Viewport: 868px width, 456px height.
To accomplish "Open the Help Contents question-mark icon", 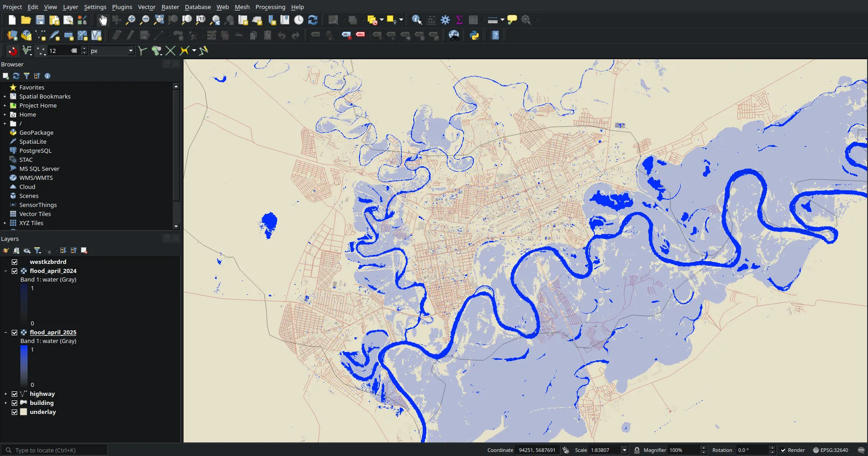I will coord(495,35).
